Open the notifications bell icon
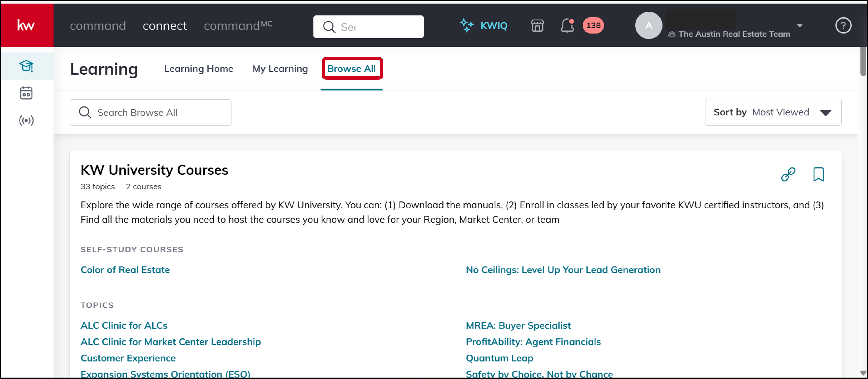Screen dimensions: 868x379 coord(567,26)
